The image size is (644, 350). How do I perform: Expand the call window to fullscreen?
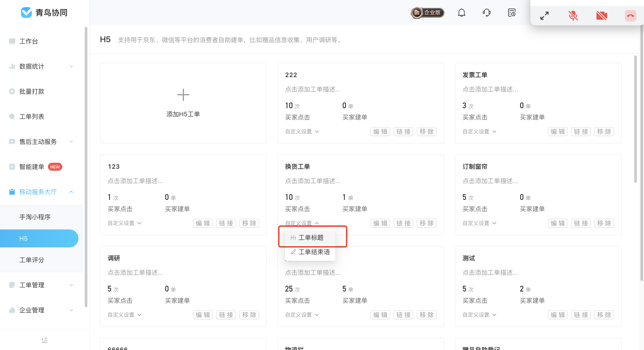(544, 16)
